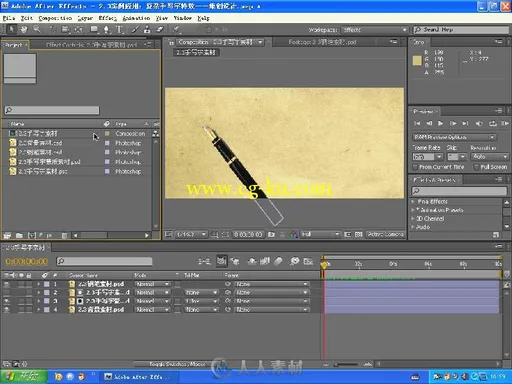Open Composition Mini-Flowchart in timeline
The height and width of the screenshot is (384, 512).
coord(204,261)
